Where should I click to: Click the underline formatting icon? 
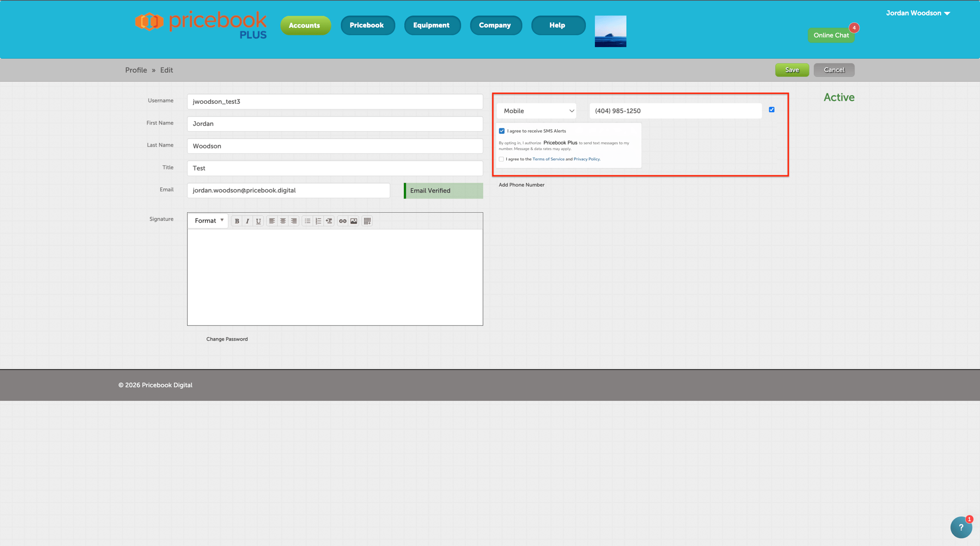click(258, 221)
